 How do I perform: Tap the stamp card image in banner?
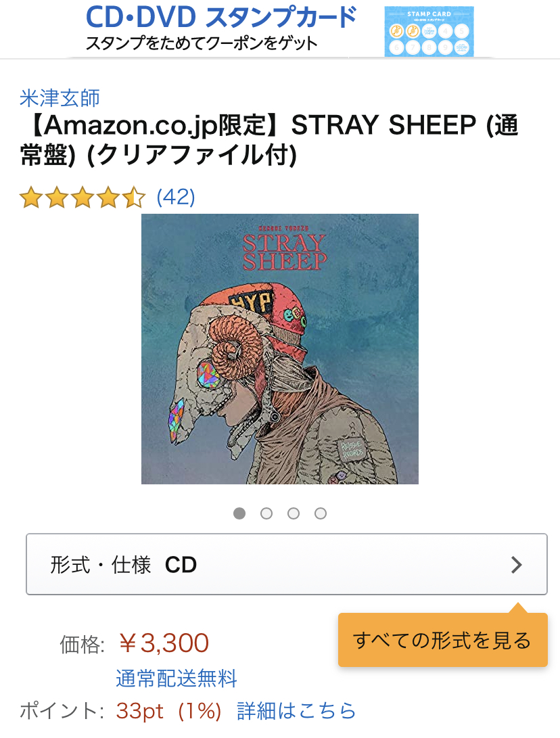(429, 32)
